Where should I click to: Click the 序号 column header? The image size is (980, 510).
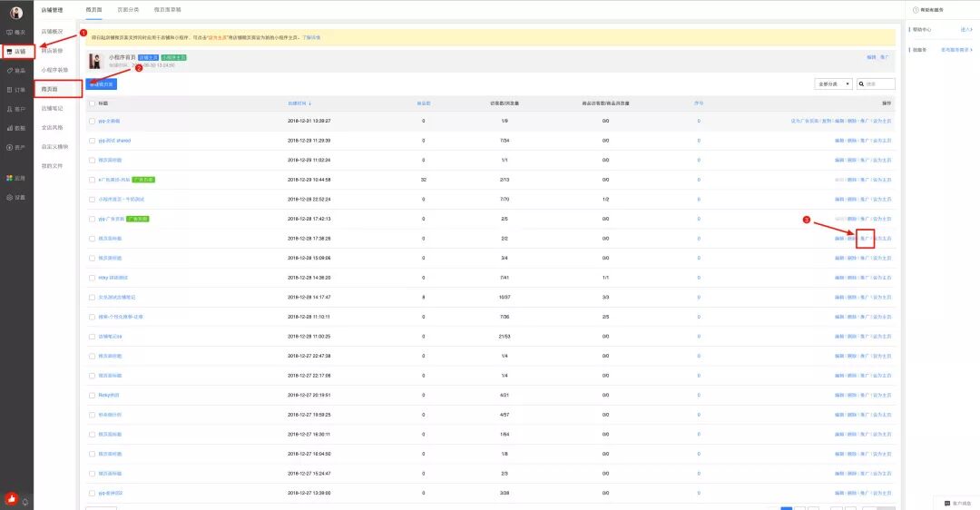[x=699, y=103]
